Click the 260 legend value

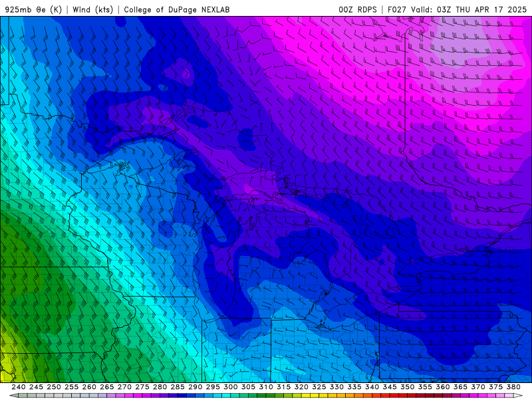point(89,387)
